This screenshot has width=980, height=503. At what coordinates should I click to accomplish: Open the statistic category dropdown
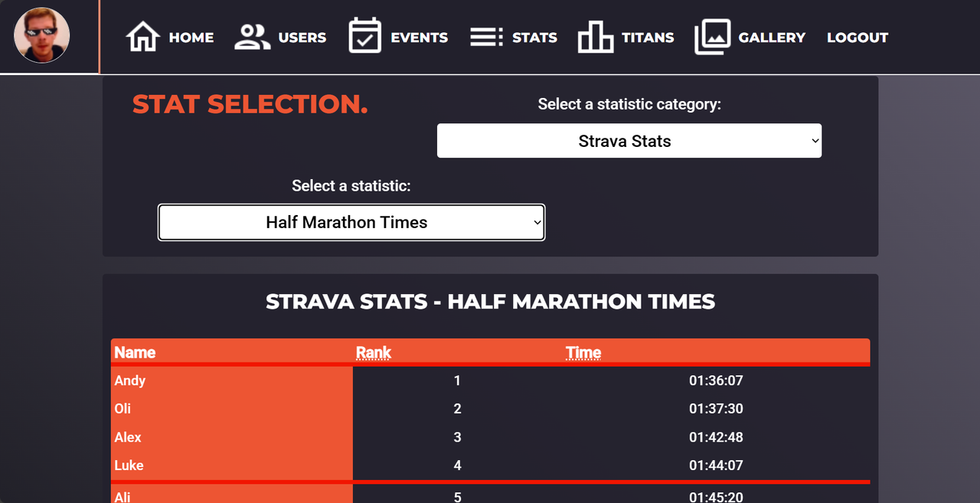tap(629, 141)
